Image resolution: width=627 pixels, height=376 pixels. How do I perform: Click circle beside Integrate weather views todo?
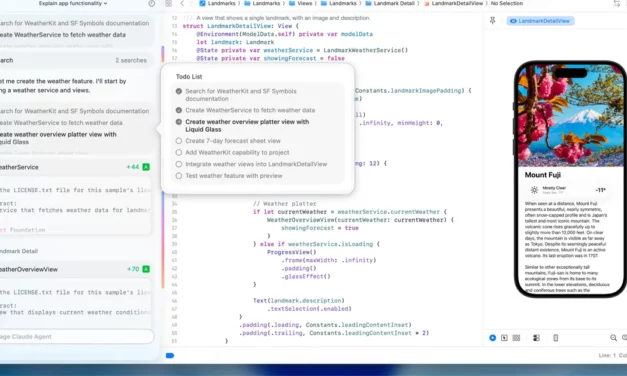[179, 164]
